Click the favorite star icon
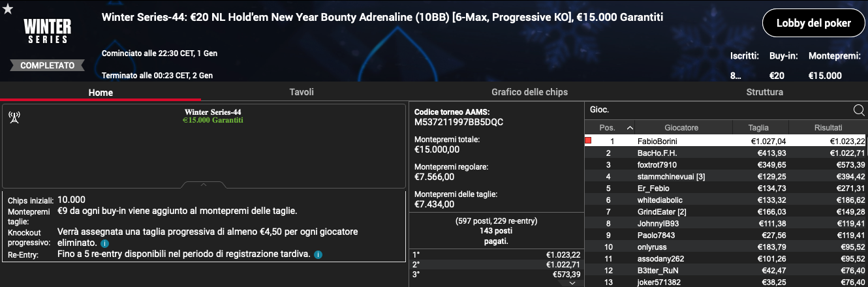Image resolution: width=868 pixels, height=287 pixels. (x=7, y=7)
